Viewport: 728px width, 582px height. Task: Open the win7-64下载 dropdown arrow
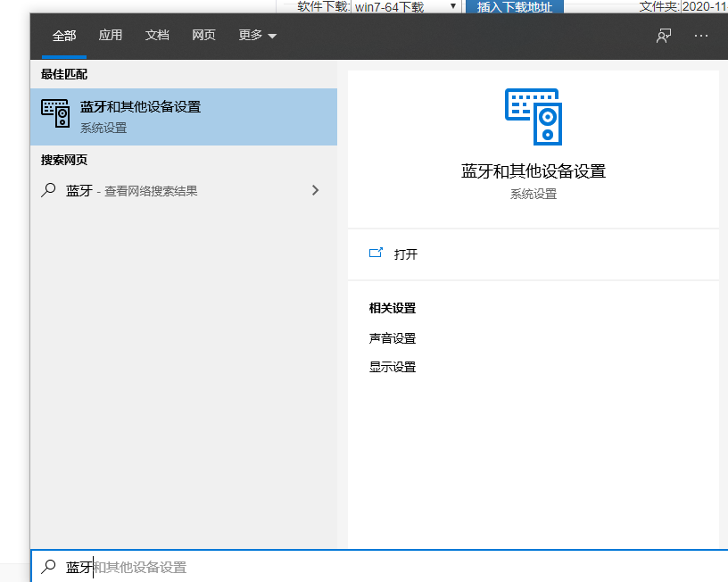click(453, 7)
